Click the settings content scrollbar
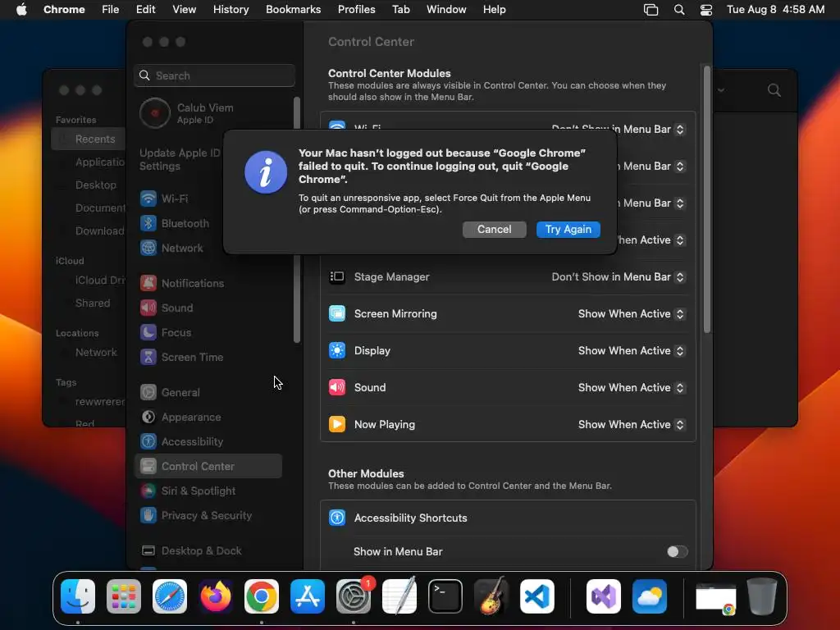The image size is (840, 630). [x=706, y=199]
